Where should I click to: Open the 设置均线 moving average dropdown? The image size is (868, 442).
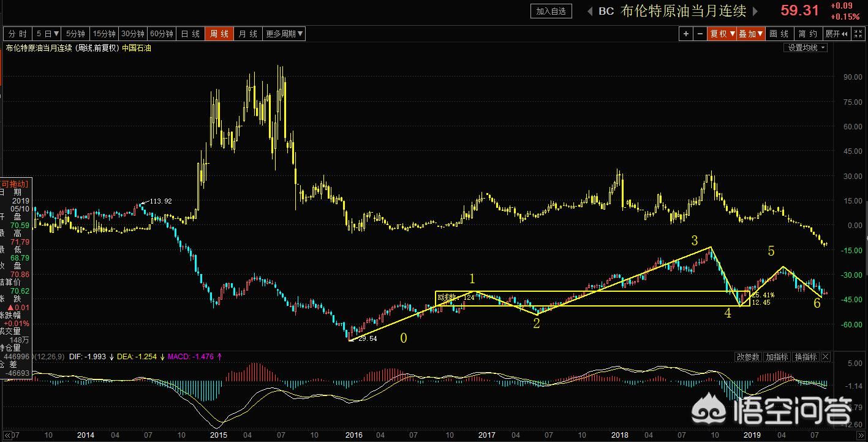click(806, 48)
